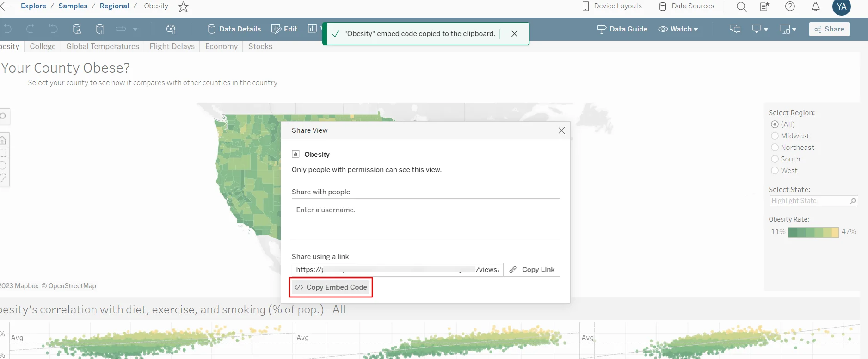Open Data Details panel

(x=234, y=29)
